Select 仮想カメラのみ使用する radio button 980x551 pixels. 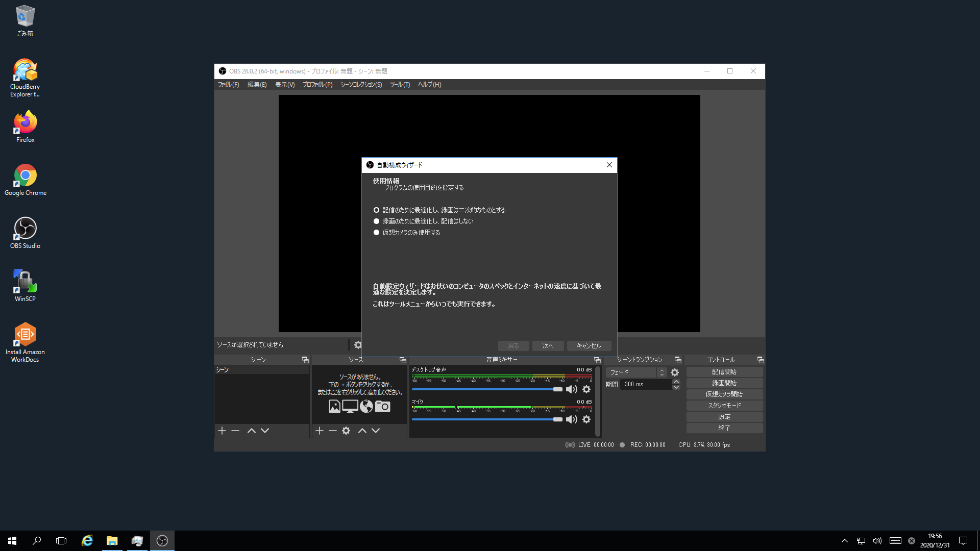(376, 232)
